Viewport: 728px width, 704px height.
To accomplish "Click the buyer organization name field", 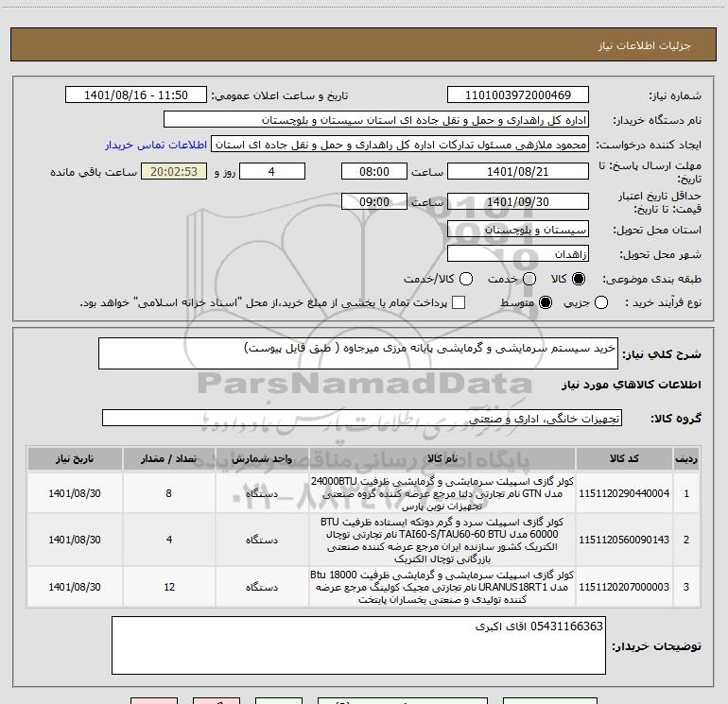I will click(x=376, y=120).
